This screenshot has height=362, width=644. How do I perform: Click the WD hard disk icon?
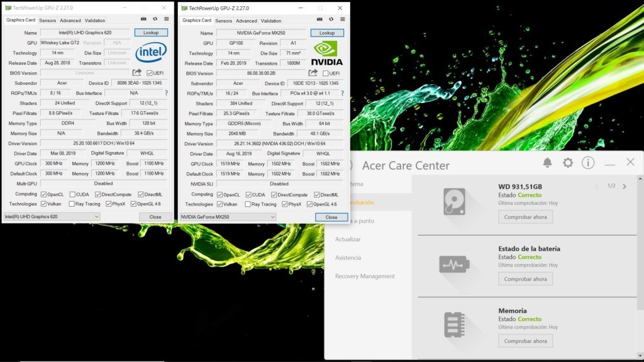(x=454, y=202)
